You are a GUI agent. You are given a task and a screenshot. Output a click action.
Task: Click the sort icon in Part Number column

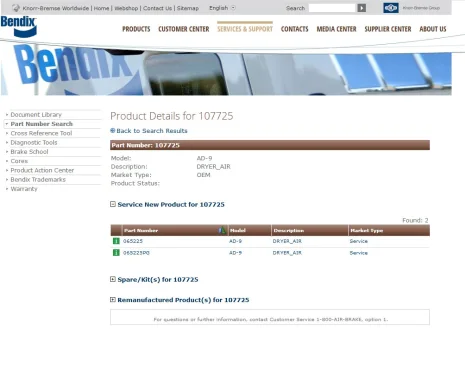222,230
